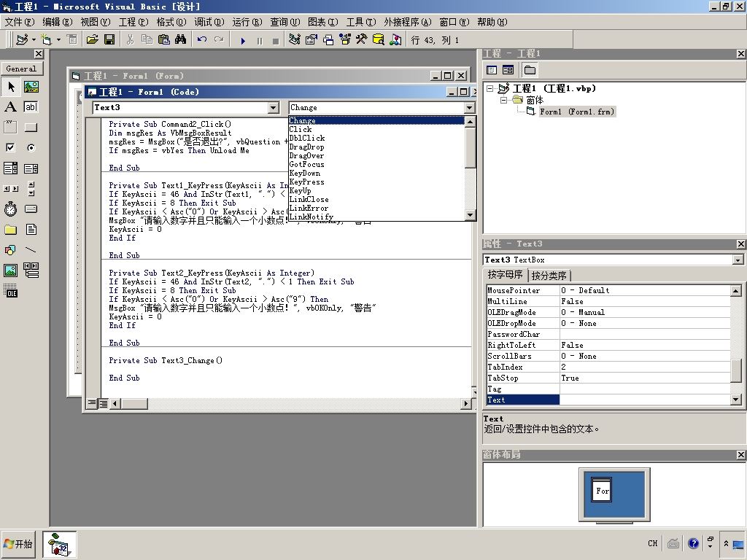Open the 外接程序 menu

coord(407,22)
